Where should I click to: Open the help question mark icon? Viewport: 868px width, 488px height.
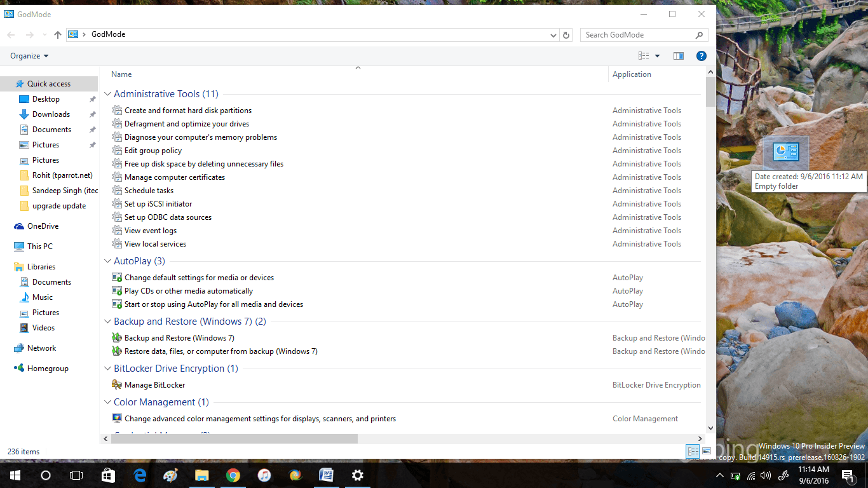(702, 56)
